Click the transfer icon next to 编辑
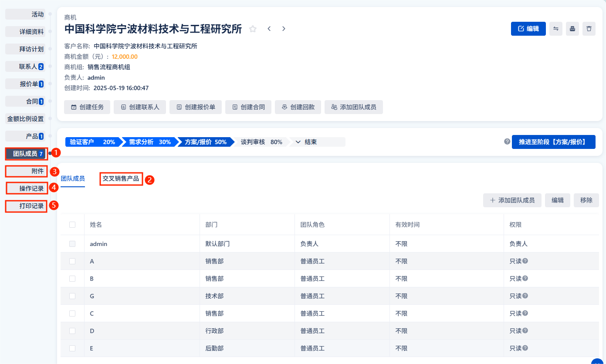Viewport: 606px width, 364px height. click(x=556, y=29)
